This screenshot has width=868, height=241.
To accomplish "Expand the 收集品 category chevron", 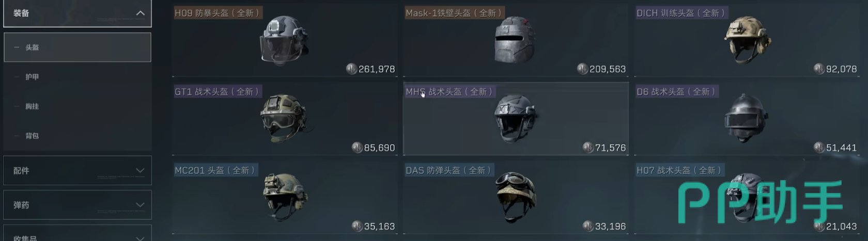I will coord(140,238).
